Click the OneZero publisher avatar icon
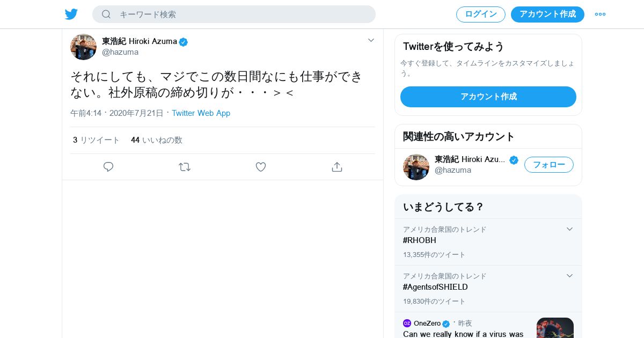This screenshot has height=338, width=644. 407,324
